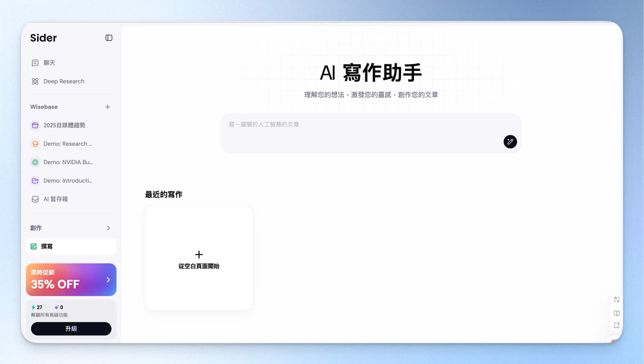Click the chat bubble icon beside 聊天
This screenshot has height=364, width=644.
coord(35,63)
